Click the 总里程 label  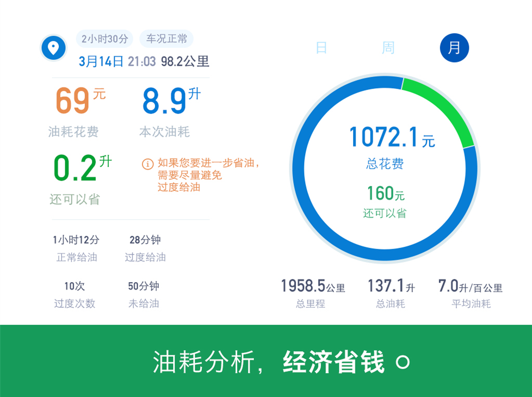(x=311, y=303)
